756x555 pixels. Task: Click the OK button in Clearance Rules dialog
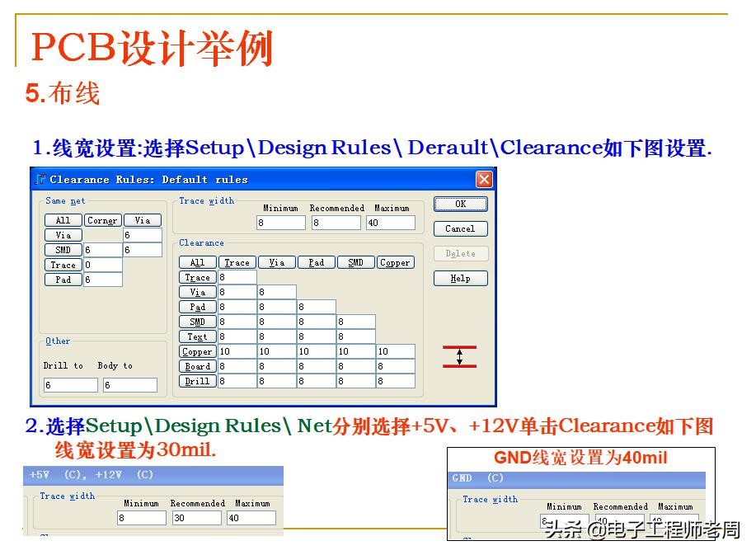coord(460,204)
